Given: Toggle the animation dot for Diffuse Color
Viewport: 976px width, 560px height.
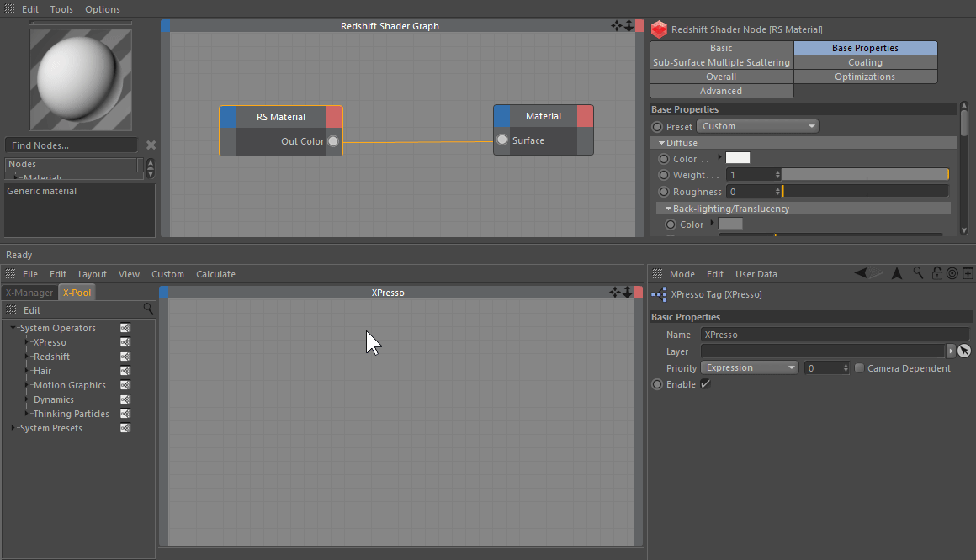Looking at the screenshot, I should click(664, 159).
